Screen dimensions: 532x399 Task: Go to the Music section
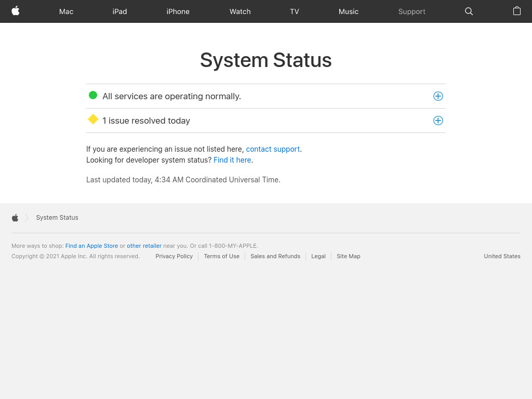coord(349,11)
